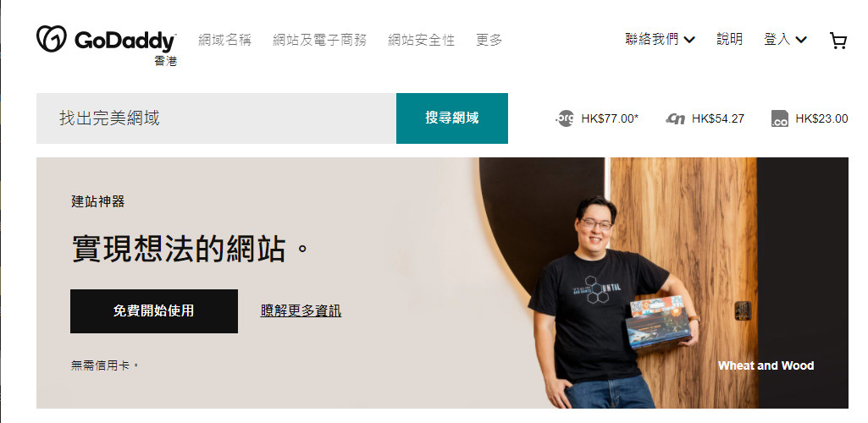Click the GoDaddy heart logo

click(52, 39)
